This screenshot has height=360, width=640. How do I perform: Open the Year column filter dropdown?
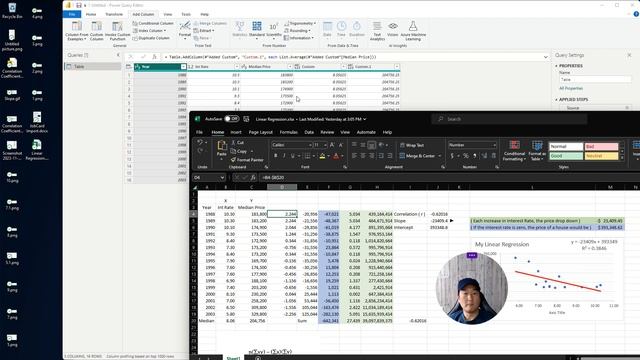point(183,67)
